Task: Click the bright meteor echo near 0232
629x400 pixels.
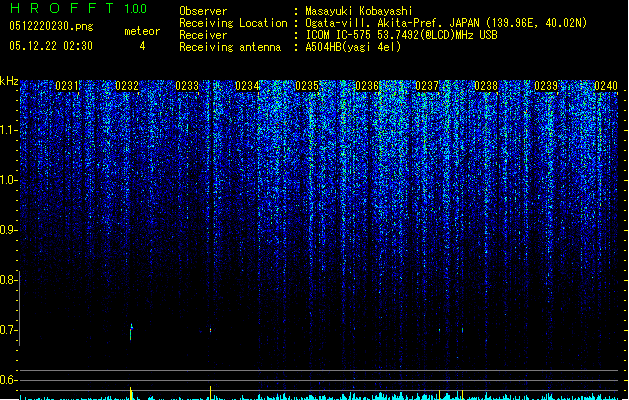Action: point(131,332)
